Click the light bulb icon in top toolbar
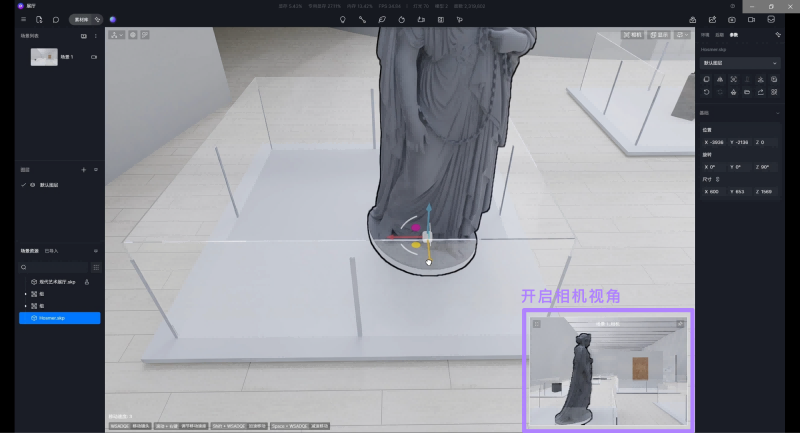The image size is (800, 433). coord(342,19)
